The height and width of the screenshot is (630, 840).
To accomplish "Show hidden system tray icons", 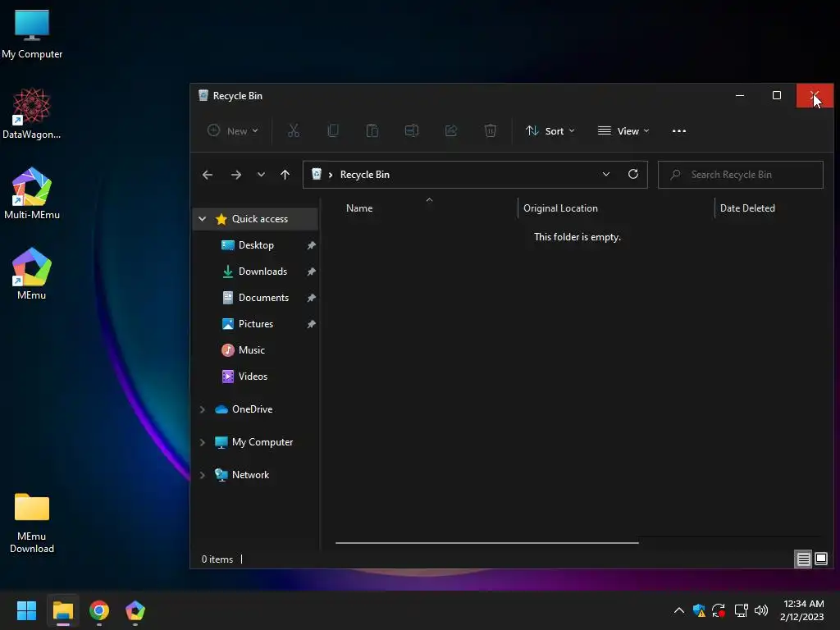I will click(678, 610).
